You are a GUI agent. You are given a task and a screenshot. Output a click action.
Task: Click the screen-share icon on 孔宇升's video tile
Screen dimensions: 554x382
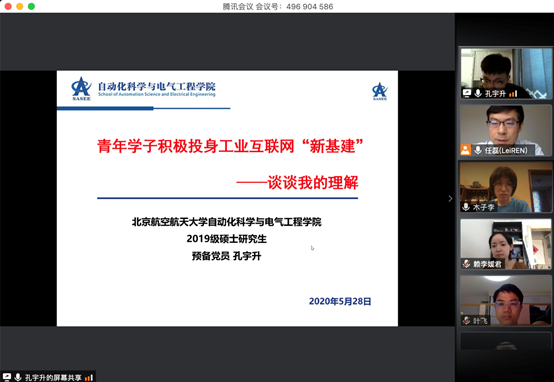click(467, 93)
